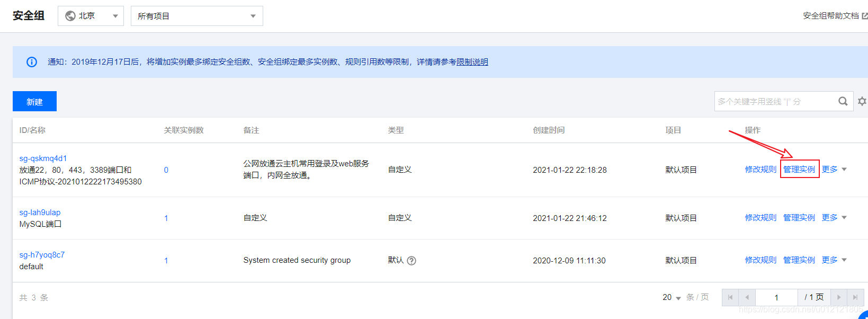Expand 更多 menu for sg-qskmq4d1
Viewport: 868px width, 319px height.
[834, 169]
